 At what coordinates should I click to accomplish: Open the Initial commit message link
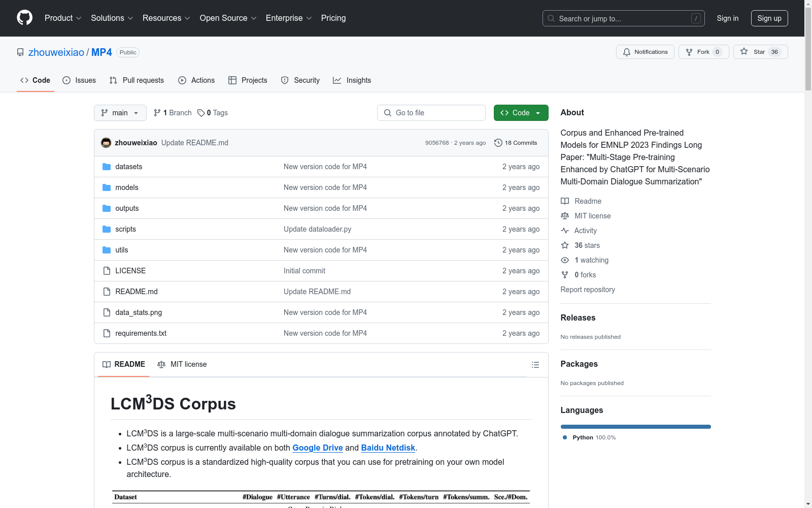pos(304,271)
